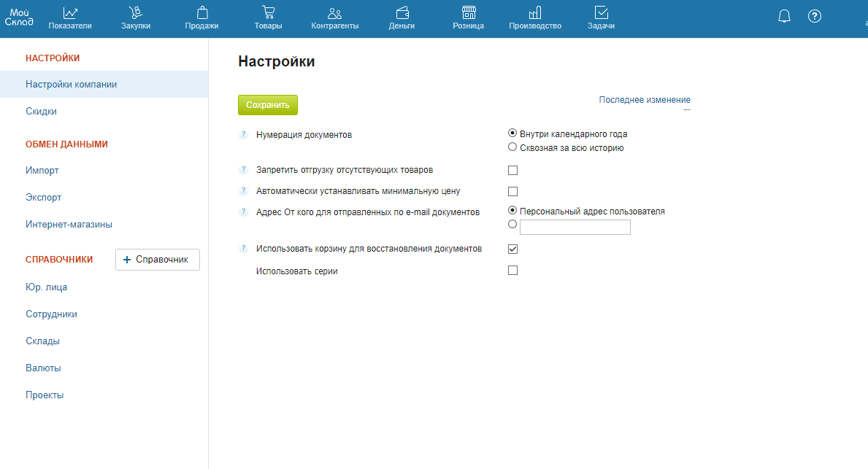Screen dimensions: 868x469
Task: Show hint for Использовать корзину setting
Action: click(x=243, y=248)
